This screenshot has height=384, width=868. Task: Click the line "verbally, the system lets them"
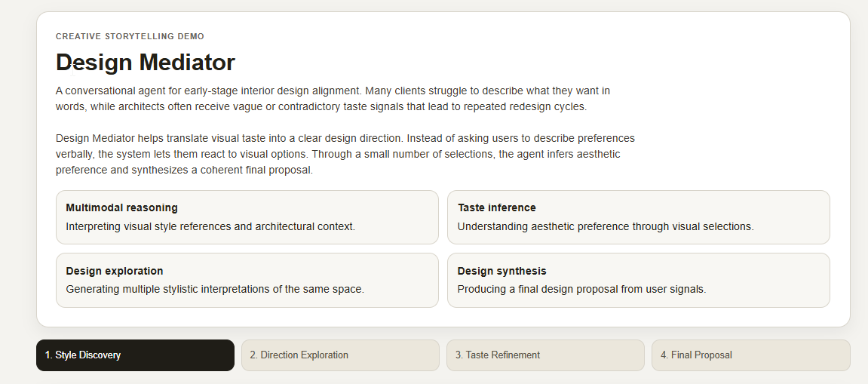338,154
